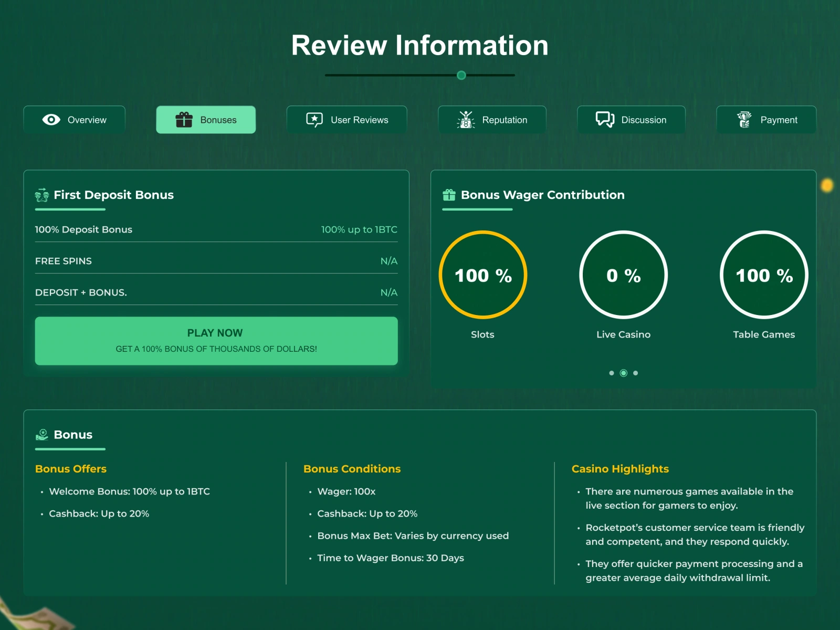Click the '100% Deposit Bonus' row label

point(83,229)
